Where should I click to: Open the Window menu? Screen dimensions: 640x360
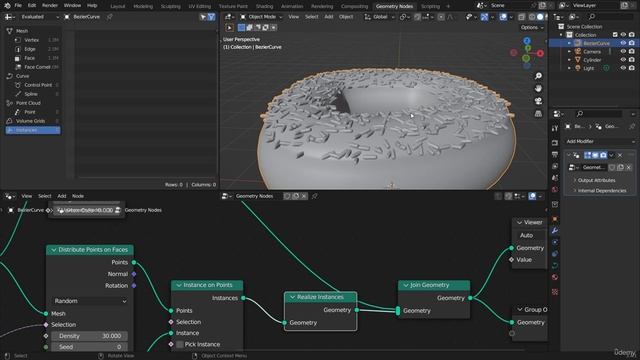pos(72,6)
